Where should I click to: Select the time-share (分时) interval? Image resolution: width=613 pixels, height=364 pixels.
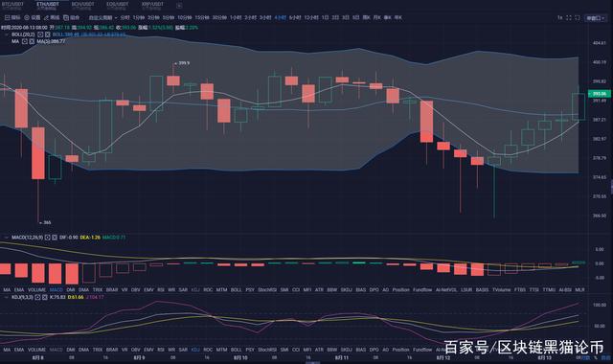[x=125, y=17]
